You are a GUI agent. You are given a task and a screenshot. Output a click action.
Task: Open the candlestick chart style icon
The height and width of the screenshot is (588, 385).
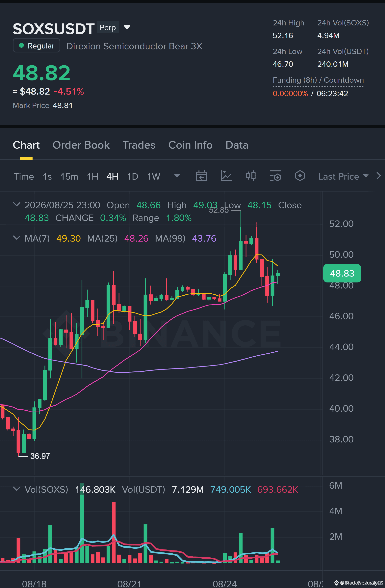251,176
